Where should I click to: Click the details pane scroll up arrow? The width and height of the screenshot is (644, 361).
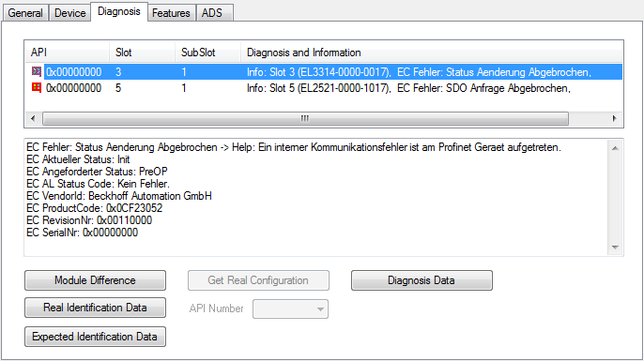615,148
